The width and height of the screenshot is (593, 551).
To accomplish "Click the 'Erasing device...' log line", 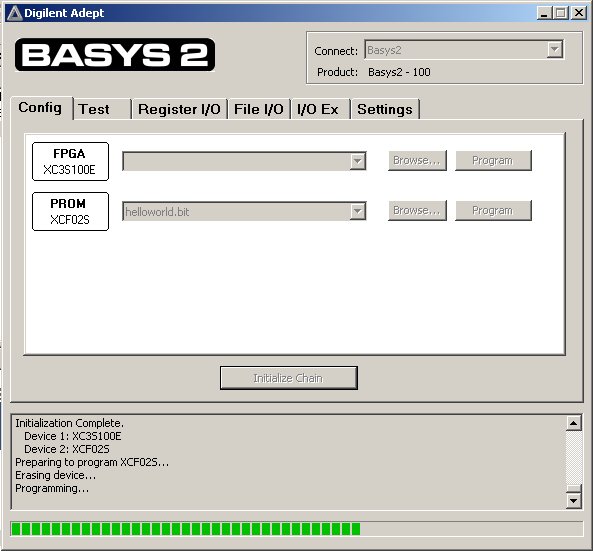I will click(56, 475).
